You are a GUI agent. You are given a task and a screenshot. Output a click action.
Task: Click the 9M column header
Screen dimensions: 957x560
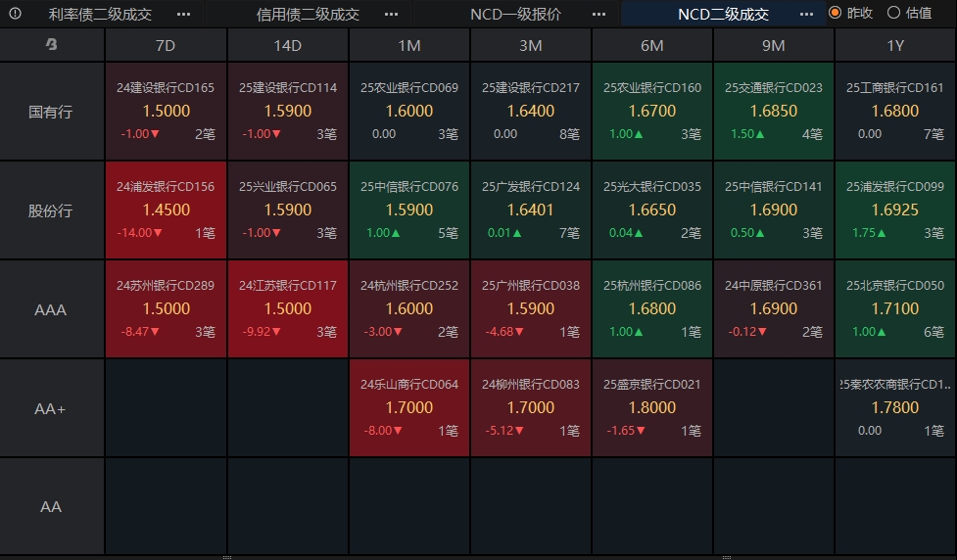tap(773, 45)
